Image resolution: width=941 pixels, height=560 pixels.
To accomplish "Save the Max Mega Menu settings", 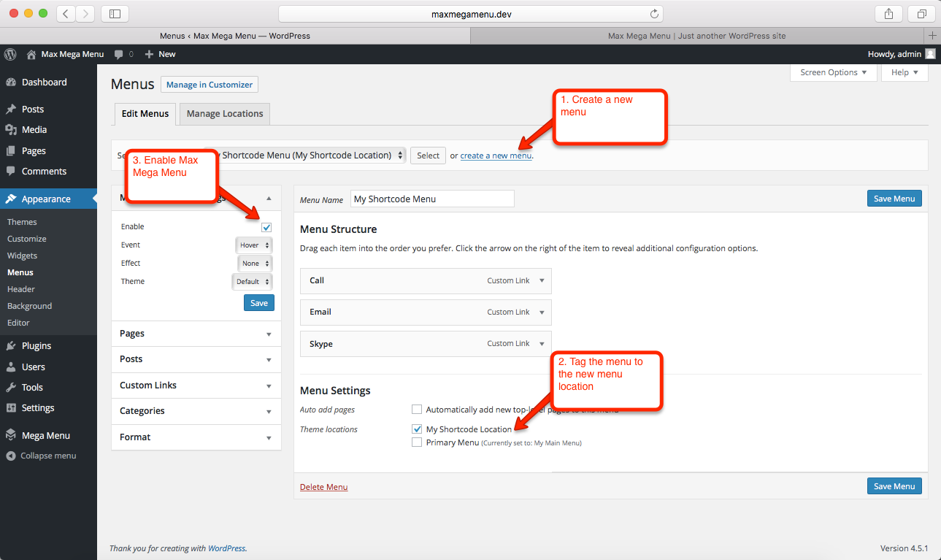I will (259, 303).
